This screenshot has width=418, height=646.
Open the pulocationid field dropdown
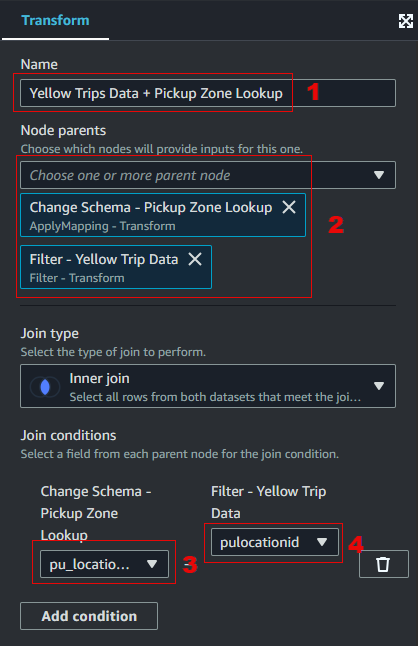(x=275, y=542)
